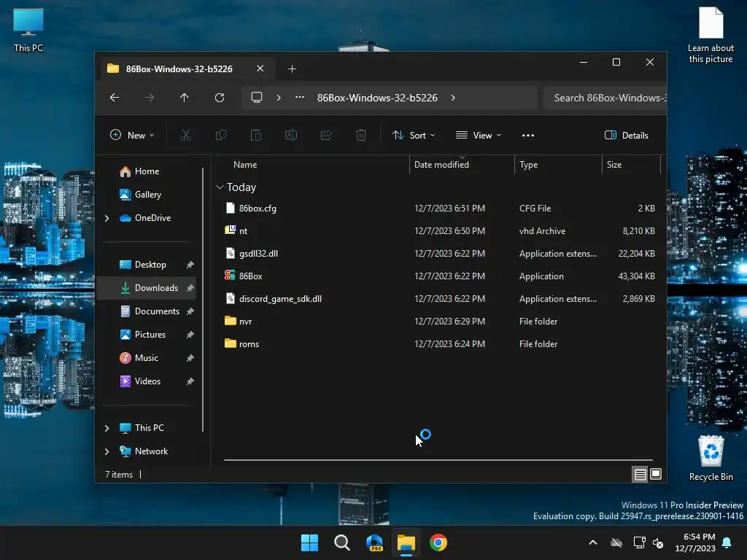Image resolution: width=747 pixels, height=560 pixels.
Task: Click the Cut scissors icon
Action: 186,135
